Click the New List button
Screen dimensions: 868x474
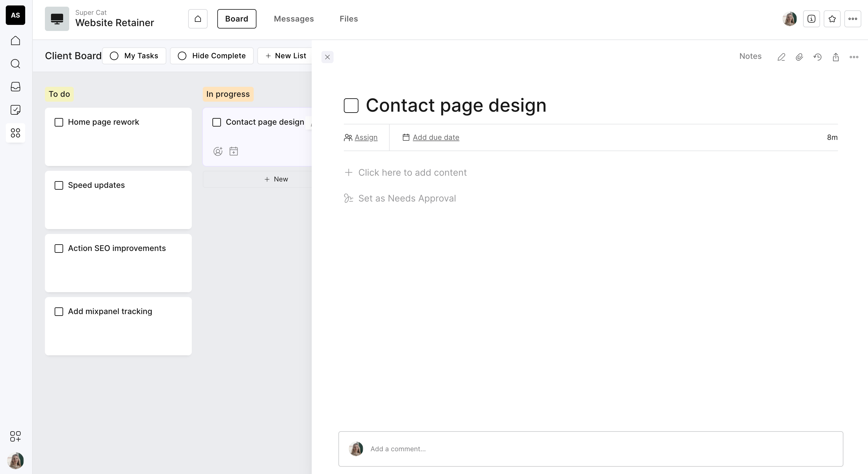(286, 56)
